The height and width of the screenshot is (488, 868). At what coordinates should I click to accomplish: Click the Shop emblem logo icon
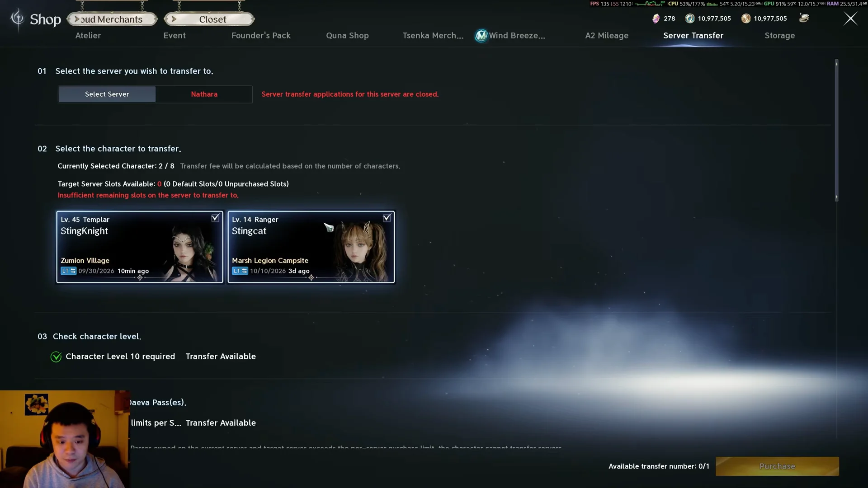[x=17, y=19]
